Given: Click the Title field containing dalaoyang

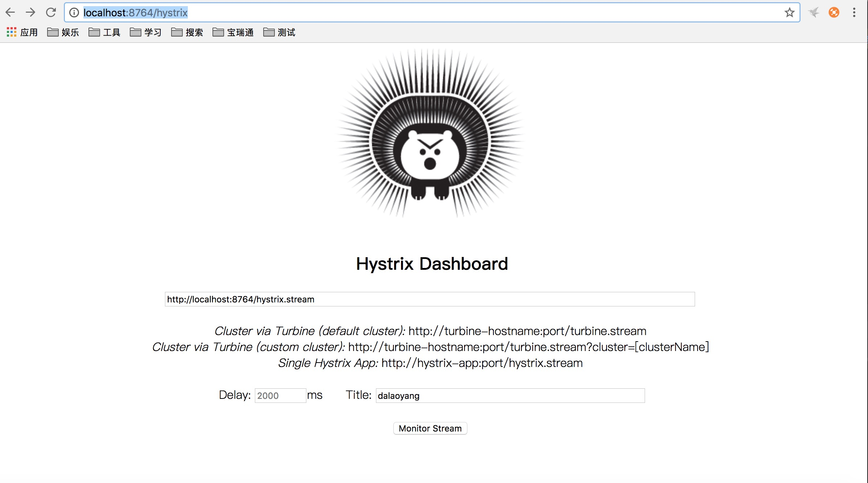Looking at the screenshot, I should [510, 395].
